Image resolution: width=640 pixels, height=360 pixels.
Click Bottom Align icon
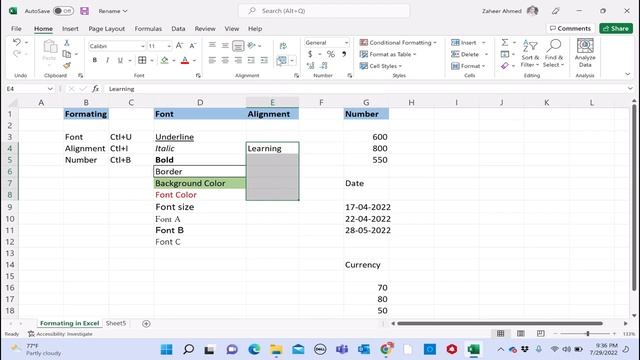click(x=238, y=46)
